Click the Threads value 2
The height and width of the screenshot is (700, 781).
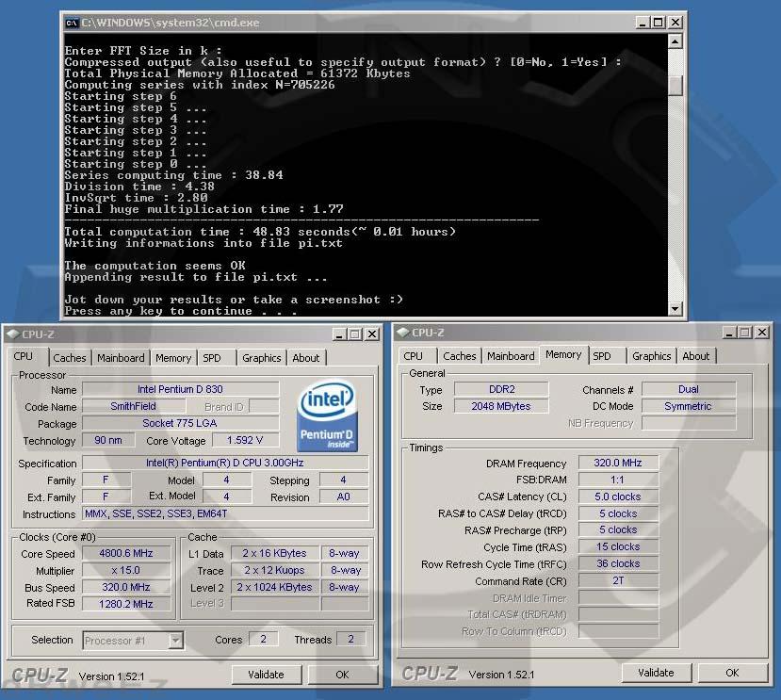click(x=350, y=639)
